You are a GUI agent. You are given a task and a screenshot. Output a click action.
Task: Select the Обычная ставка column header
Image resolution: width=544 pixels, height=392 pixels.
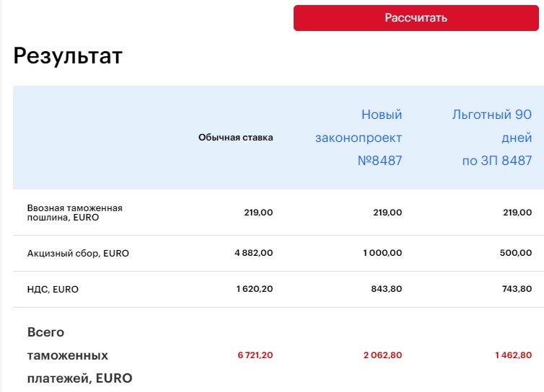coord(236,138)
